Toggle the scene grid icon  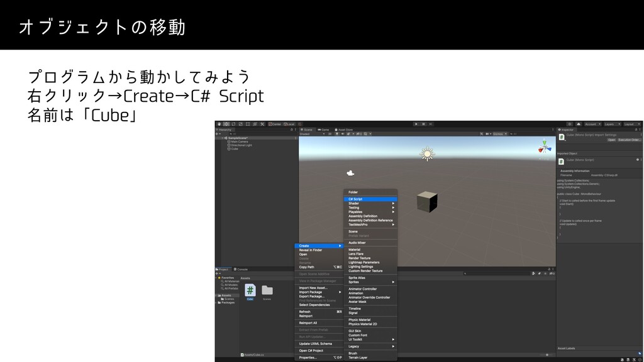point(365,134)
